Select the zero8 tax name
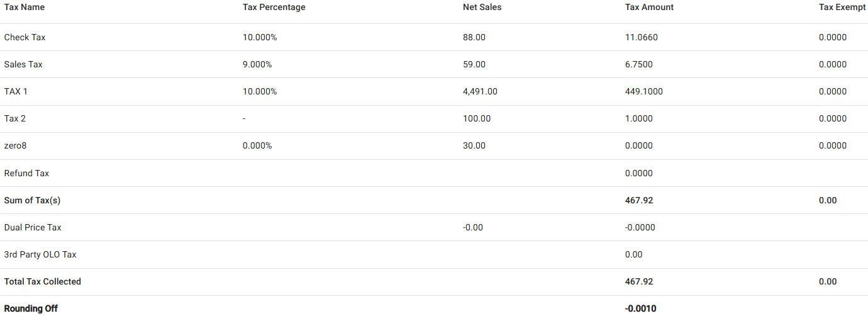 [15, 145]
